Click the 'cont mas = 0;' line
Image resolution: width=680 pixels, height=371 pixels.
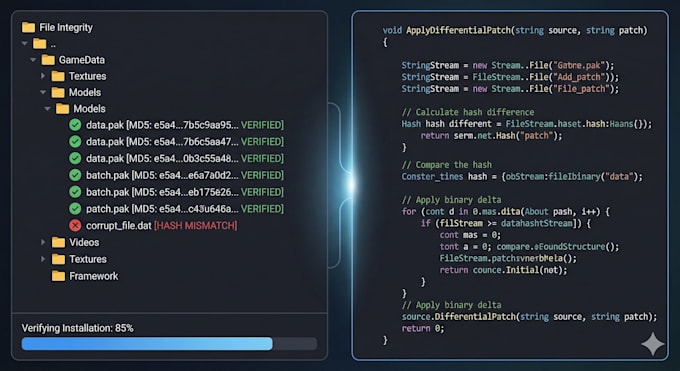pyautogui.click(x=470, y=235)
